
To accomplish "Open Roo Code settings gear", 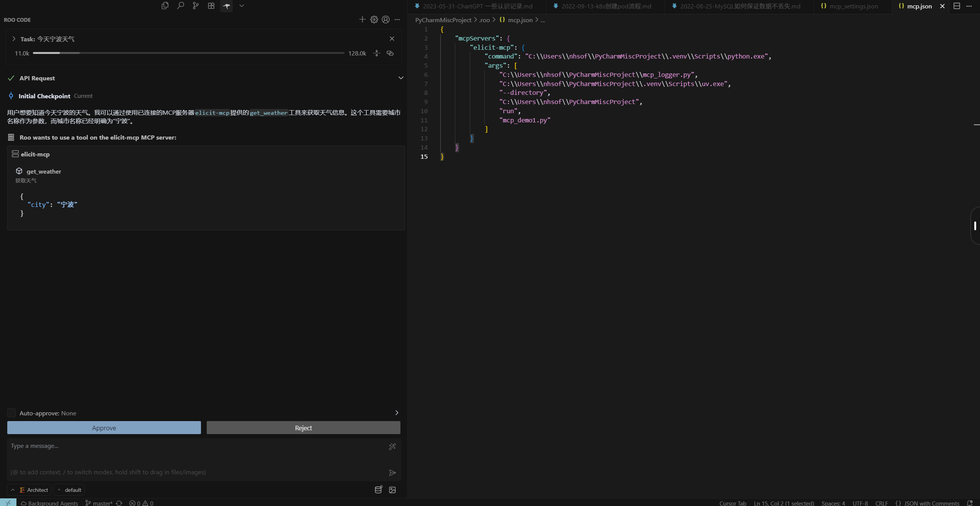I will pos(374,20).
